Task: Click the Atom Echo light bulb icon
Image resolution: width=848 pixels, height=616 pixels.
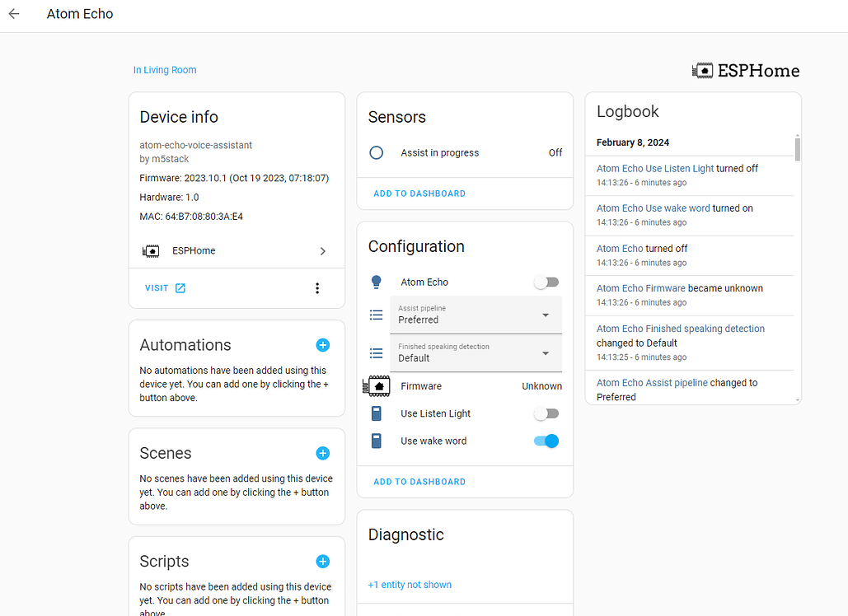Action: click(x=376, y=282)
